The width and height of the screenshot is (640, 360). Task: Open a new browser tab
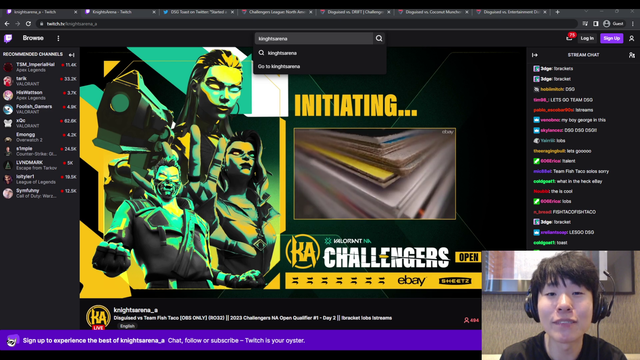(557, 12)
